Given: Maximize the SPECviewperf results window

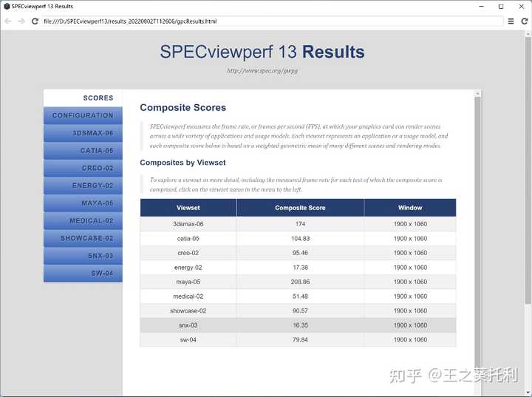Looking at the screenshot, I should 501,6.
